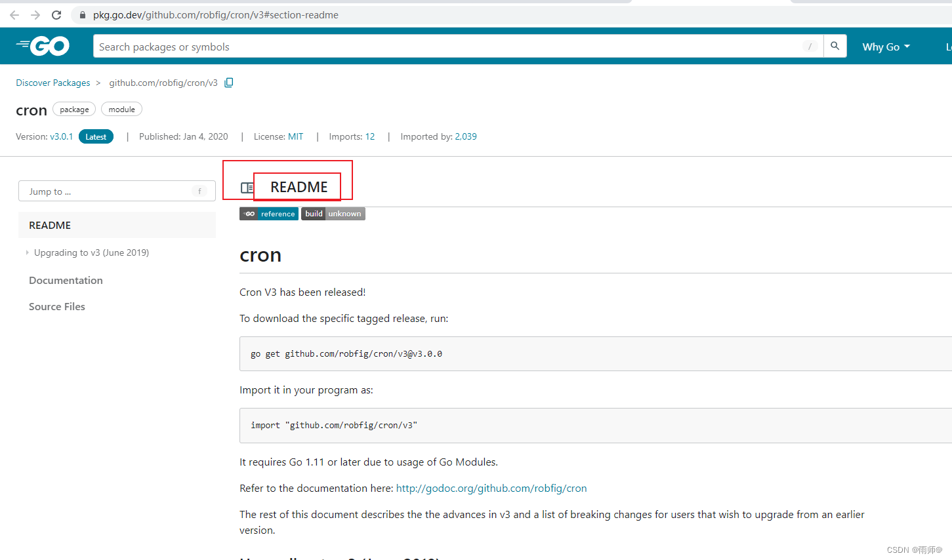Open the godoc.org documentation link
Screen dimensions: 952x560
click(491, 488)
